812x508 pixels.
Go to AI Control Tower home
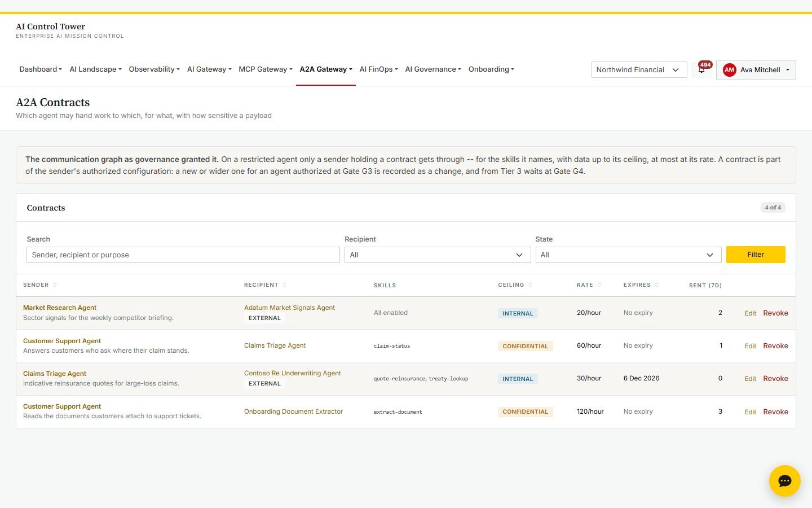(51, 27)
